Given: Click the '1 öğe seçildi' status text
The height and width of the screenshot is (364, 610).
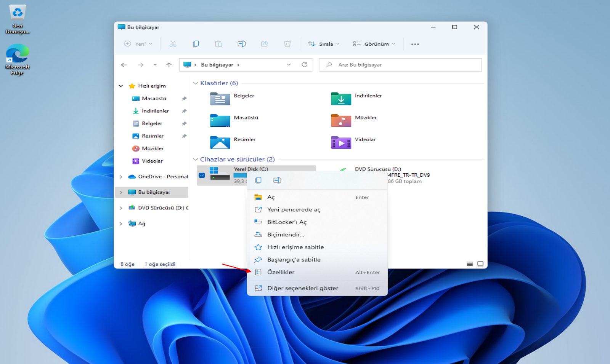Looking at the screenshot, I should click(160, 264).
